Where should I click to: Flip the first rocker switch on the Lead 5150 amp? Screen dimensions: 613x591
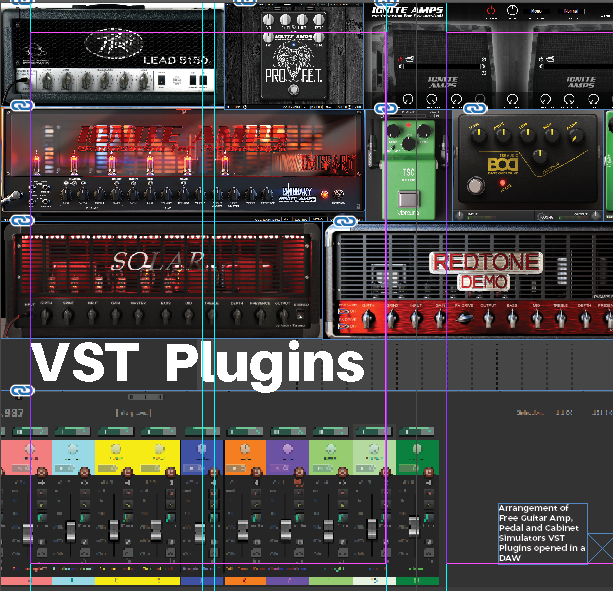click(x=161, y=80)
